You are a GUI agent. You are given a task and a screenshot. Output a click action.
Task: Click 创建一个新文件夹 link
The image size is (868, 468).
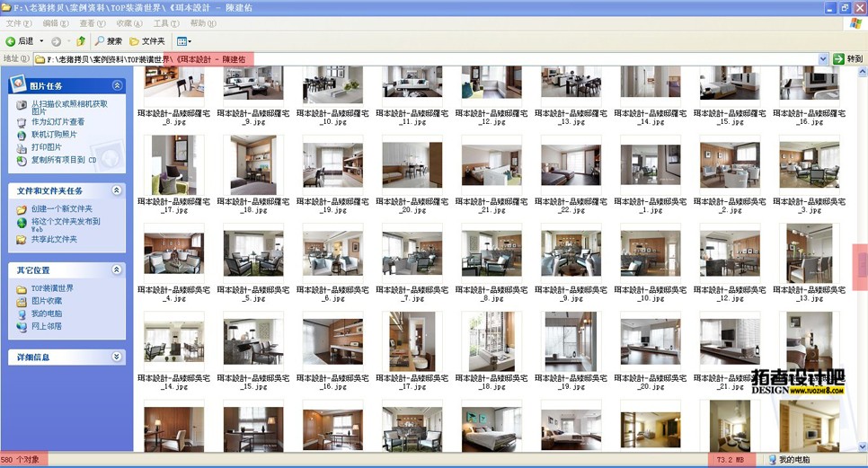pos(61,208)
